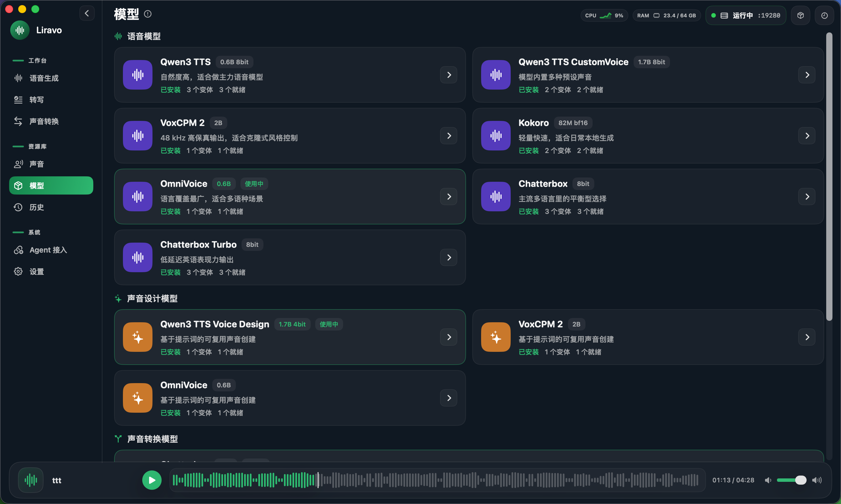841x504 pixels.
Task: Open the cube icon in top bar
Action: [800, 15]
